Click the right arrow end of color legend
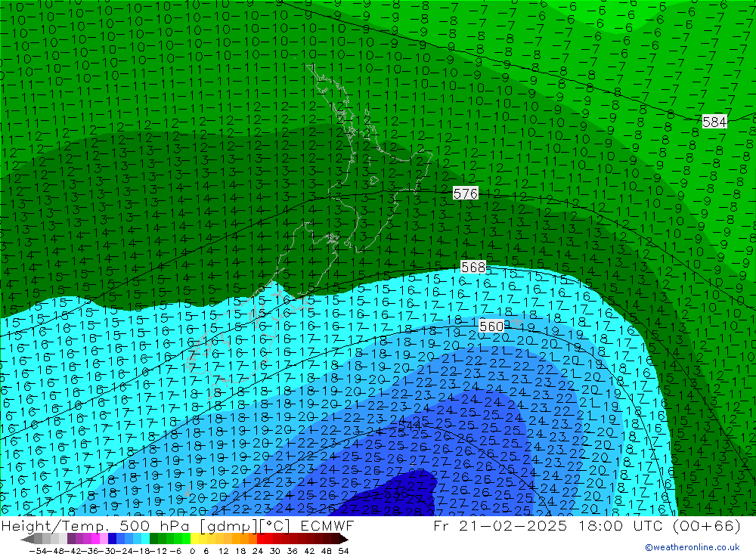The image size is (756, 554). pos(344,539)
